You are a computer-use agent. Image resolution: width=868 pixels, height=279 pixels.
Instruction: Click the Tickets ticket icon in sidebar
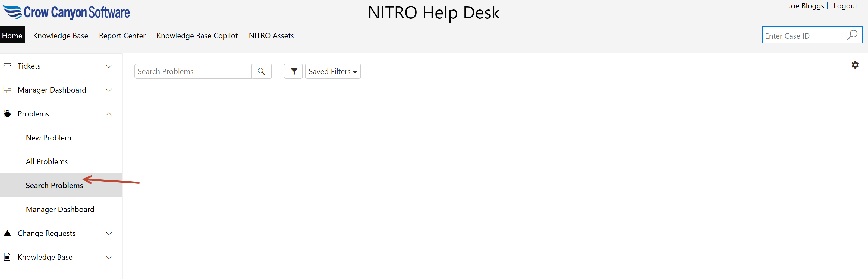coord(7,66)
